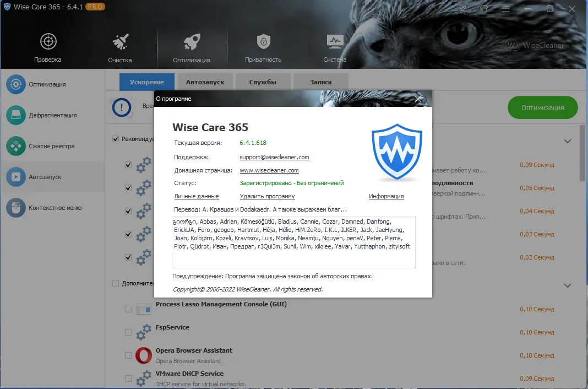Click the 0,10 Секунд value for FspService
The height and width of the screenshot is (389, 588).
[537, 332]
